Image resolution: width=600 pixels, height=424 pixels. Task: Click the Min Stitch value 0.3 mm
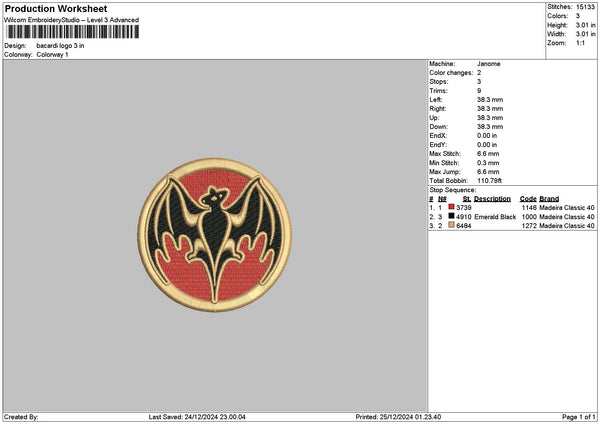pyautogui.click(x=488, y=163)
